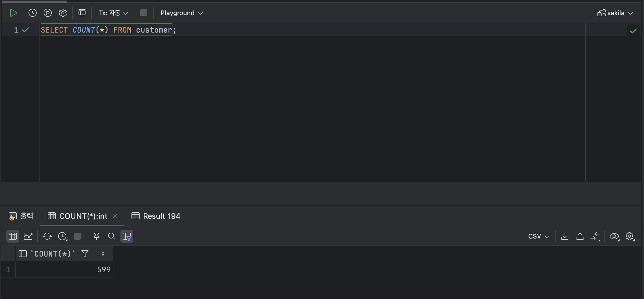
Task: Open the sakila schema selector
Action: 615,13
